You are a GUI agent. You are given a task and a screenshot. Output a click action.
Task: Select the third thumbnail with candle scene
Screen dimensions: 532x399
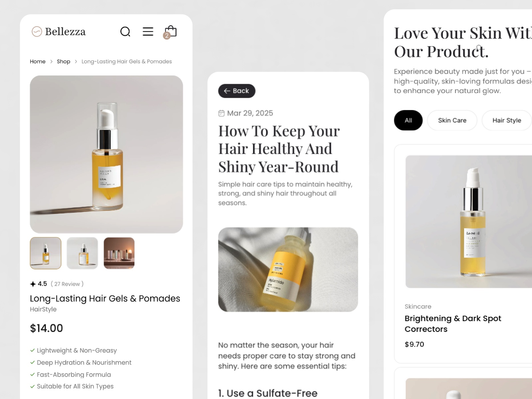click(x=119, y=253)
